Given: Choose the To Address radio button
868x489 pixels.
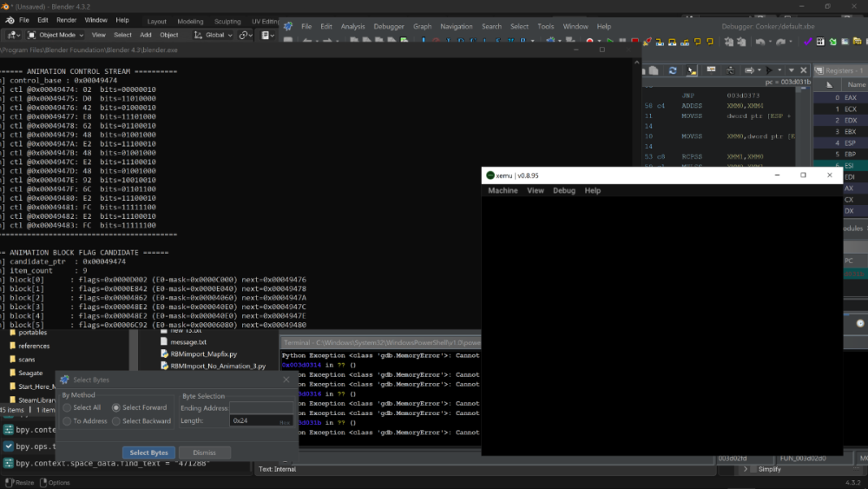Looking at the screenshot, I should [x=67, y=421].
